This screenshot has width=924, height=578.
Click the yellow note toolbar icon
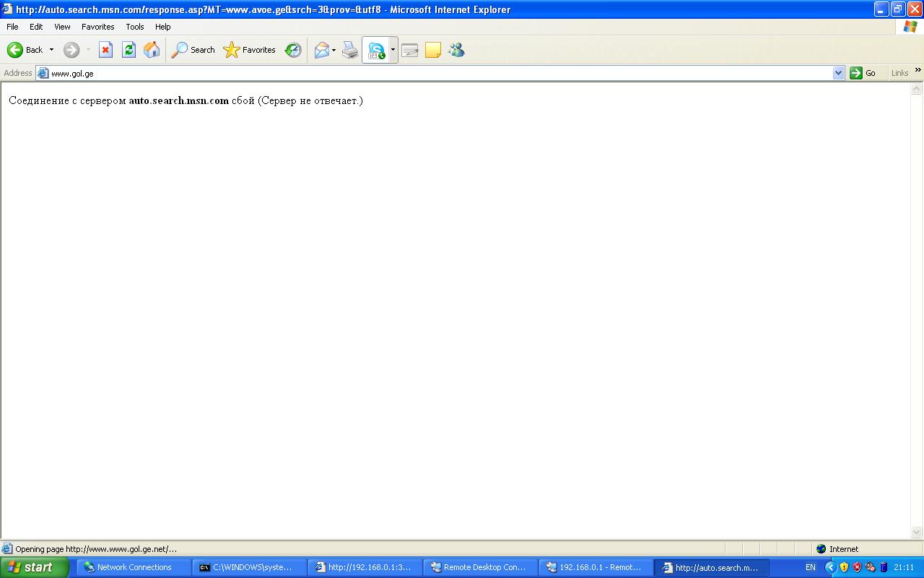(433, 50)
